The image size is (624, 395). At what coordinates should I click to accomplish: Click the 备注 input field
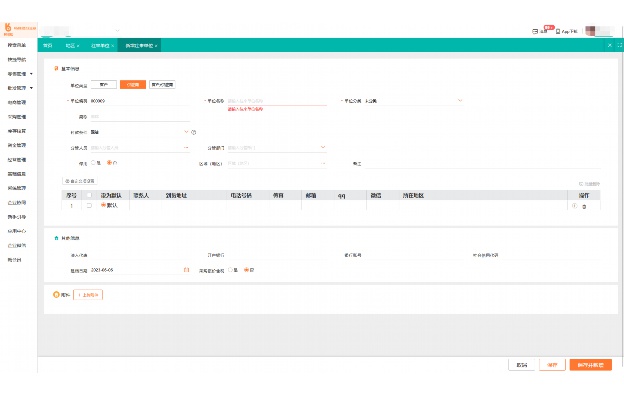tap(483, 163)
